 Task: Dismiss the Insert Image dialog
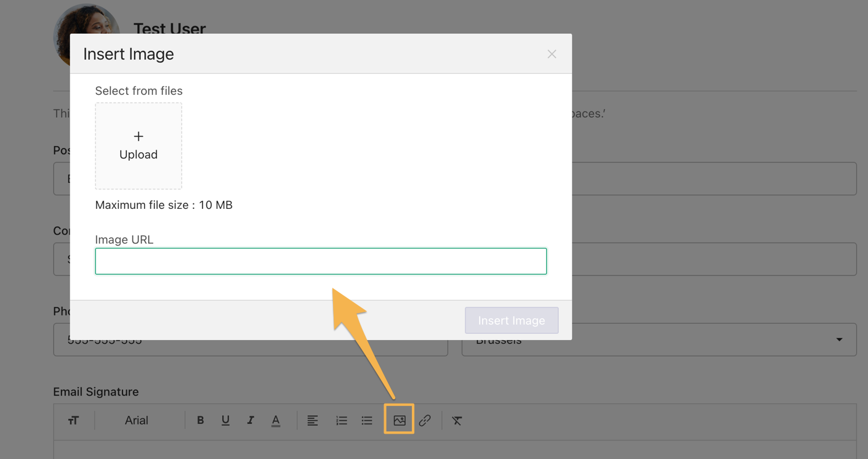pyautogui.click(x=552, y=54)
